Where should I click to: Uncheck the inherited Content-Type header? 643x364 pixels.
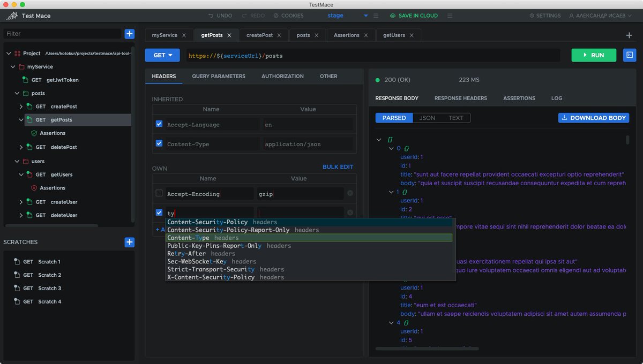pyautogui.click(x=159, y=143)
